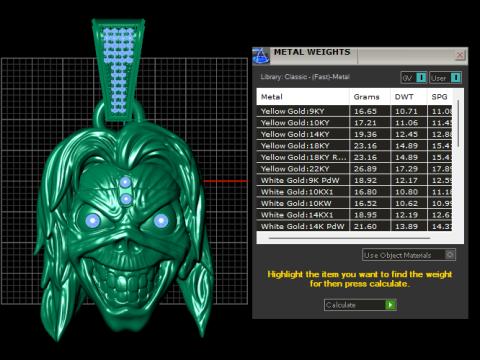This screenshot has width=480, height=360.
Task: Click the green arrow on Calculate
Action: 390,305
